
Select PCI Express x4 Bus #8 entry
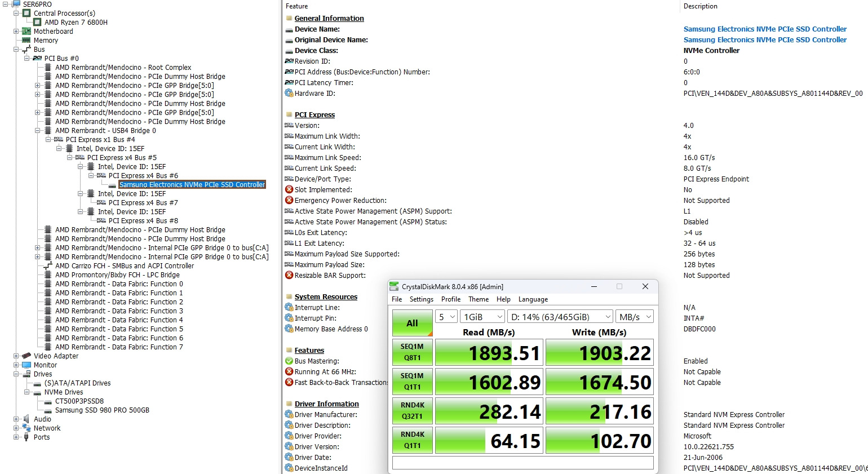pyautogui.click(x=143, y=220)
